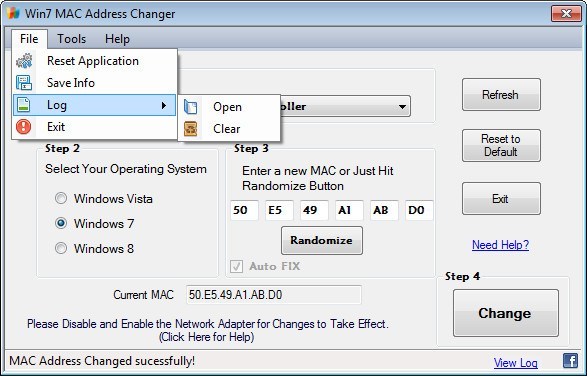This screenshot has height=376, width=587.
Task: Click the '(Click Here for Help)' text
Action: click(x=206, y=337)
